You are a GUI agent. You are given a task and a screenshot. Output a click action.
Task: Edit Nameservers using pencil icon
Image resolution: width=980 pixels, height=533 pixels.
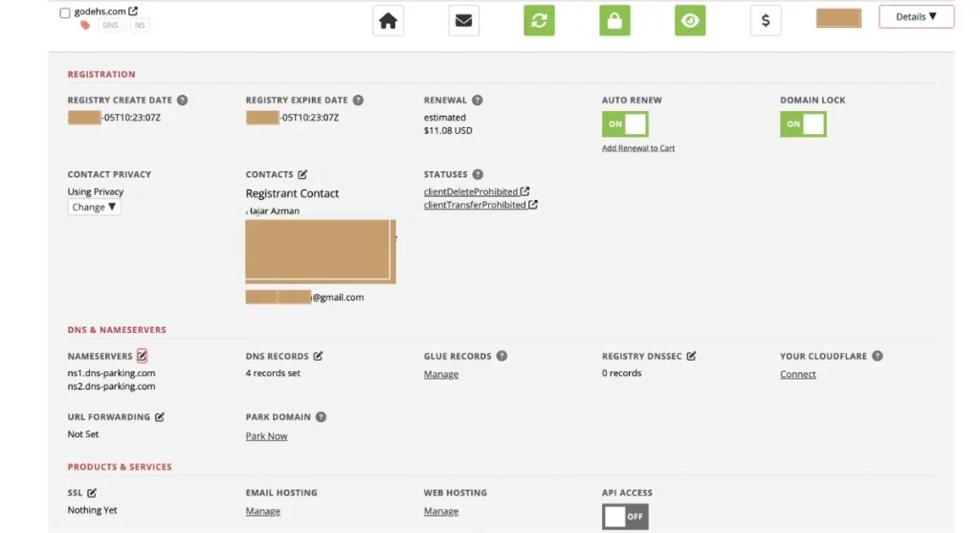[142, 356]
